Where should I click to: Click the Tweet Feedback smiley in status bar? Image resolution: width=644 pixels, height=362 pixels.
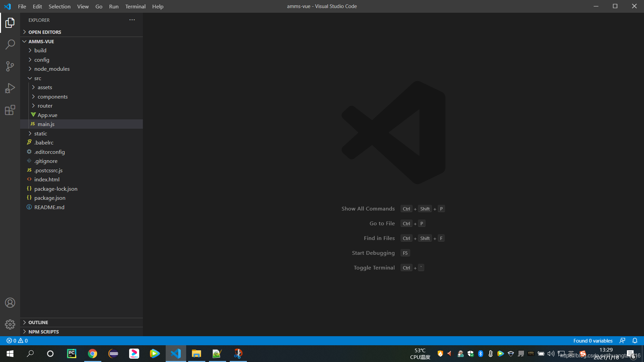(x=623, y=340)
